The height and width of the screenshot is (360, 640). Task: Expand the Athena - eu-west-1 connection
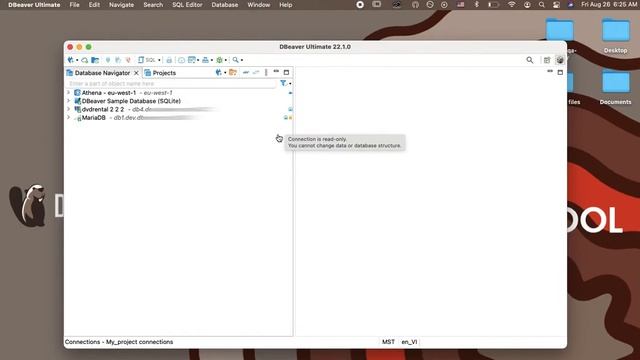(69, 93)
